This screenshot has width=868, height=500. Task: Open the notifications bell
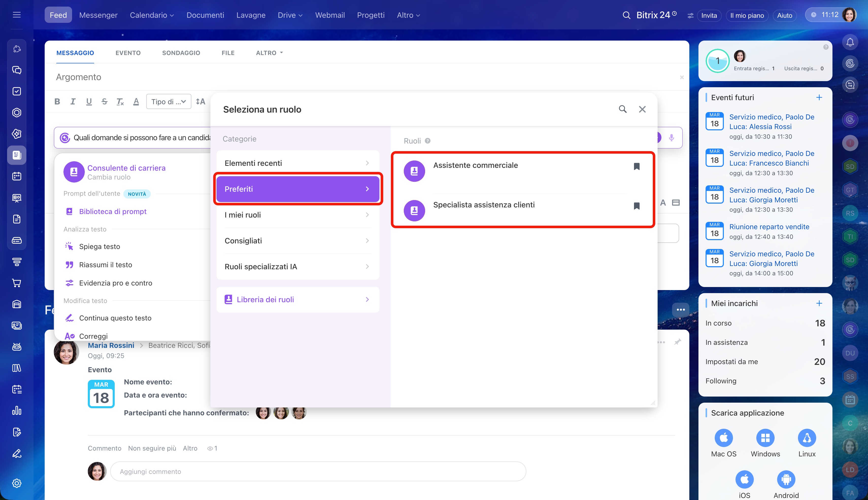click(x=850, y=42)
